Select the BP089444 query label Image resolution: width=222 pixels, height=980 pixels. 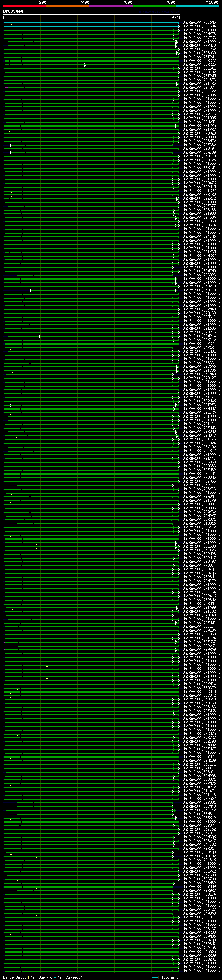click(x=13, y=11)
